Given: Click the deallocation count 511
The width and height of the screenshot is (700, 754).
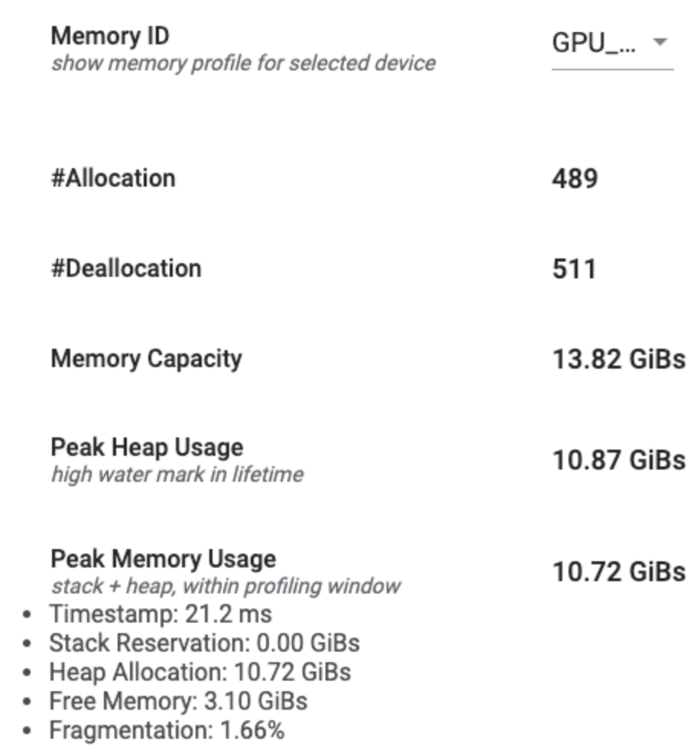Looking at the screenshot, I should tap(574, 269).
